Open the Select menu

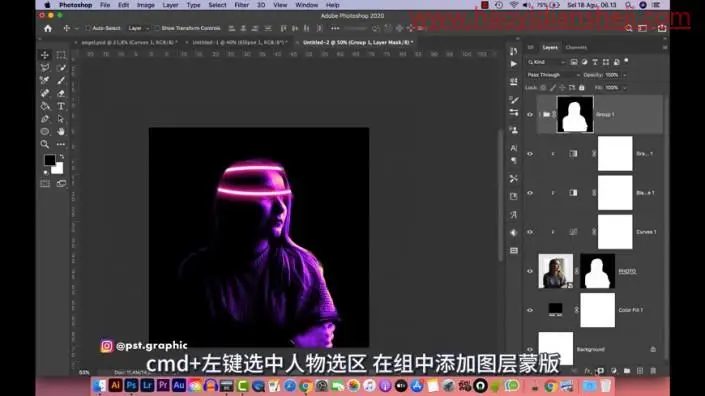pos(217,5)
